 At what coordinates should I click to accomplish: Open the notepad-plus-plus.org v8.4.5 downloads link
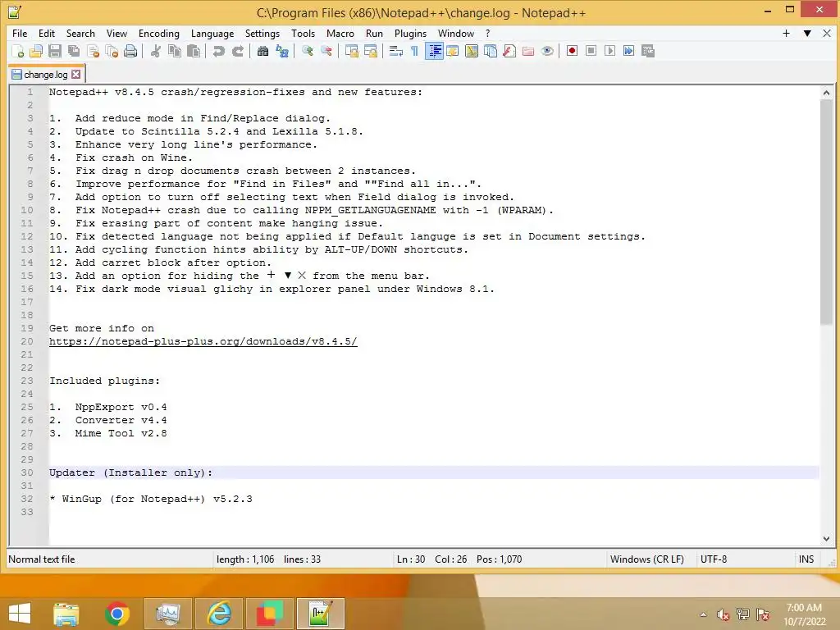pyautogui.click(x=203, y=341)
